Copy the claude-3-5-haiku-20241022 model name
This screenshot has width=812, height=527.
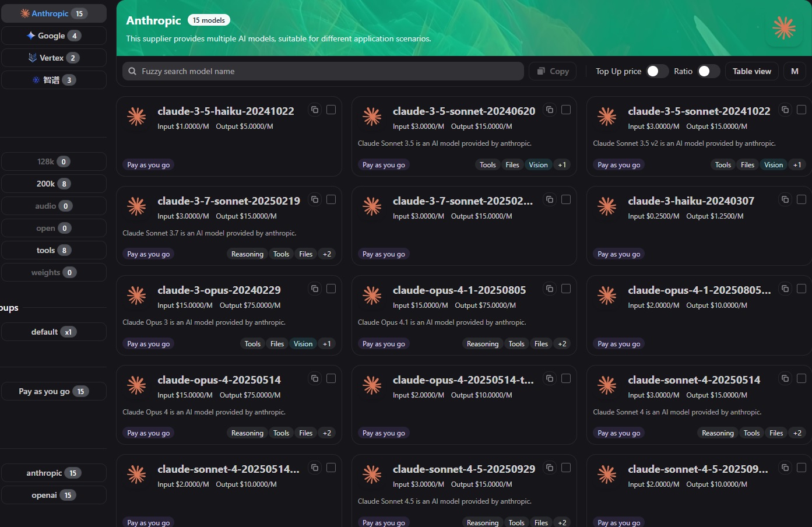pos(315,110)
